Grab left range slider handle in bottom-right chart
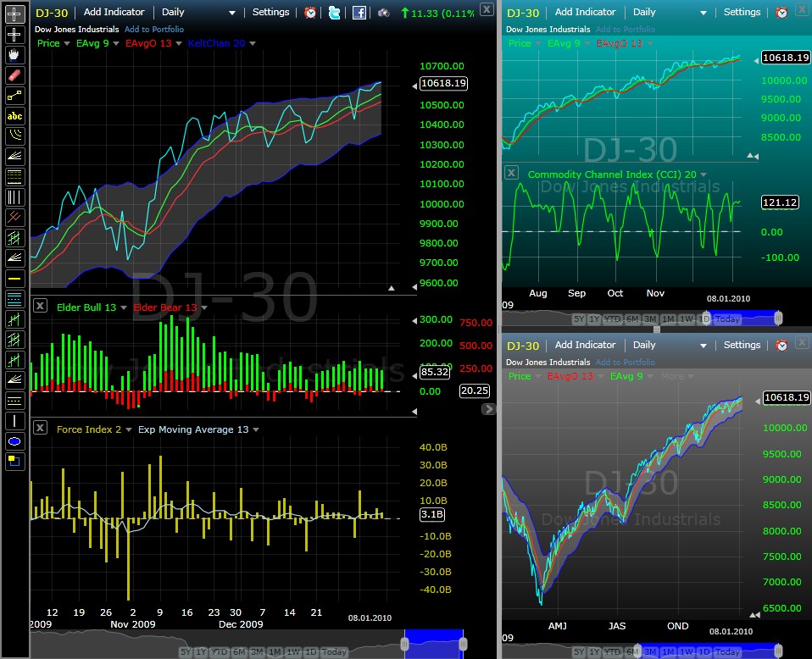 click(x=638, y=651)
